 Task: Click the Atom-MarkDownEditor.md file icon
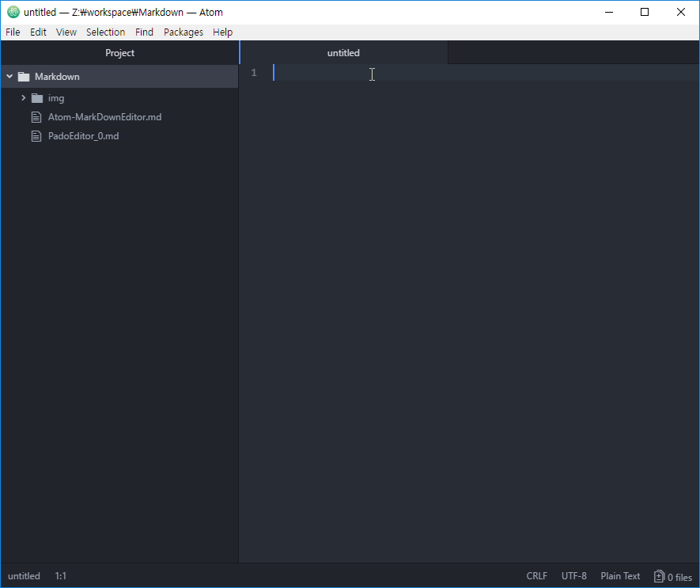[36, 117]
